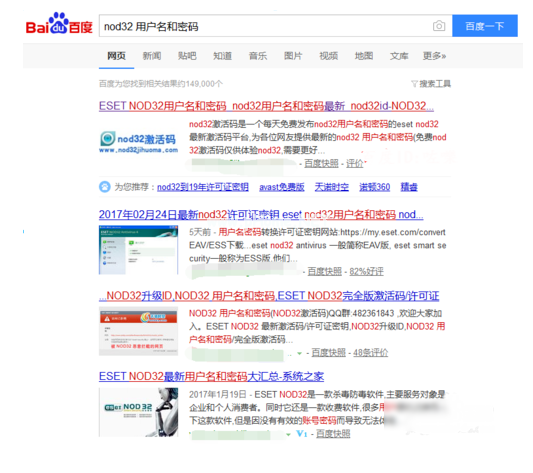Screen dimensions: 533x473
Task: Open suggested search 天诺时空
Action: (x=332, y=187)
